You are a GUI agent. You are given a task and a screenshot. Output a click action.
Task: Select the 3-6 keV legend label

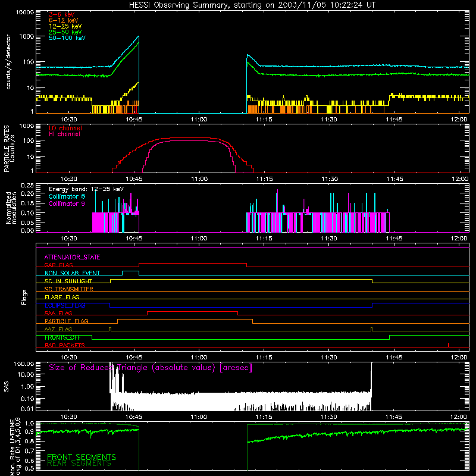point(61,14)
